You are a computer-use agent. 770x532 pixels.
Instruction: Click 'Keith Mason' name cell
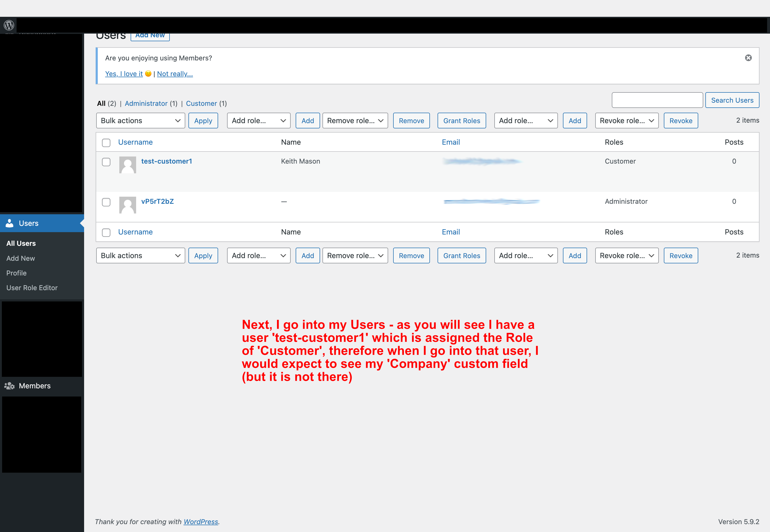(x=300, y=161)
